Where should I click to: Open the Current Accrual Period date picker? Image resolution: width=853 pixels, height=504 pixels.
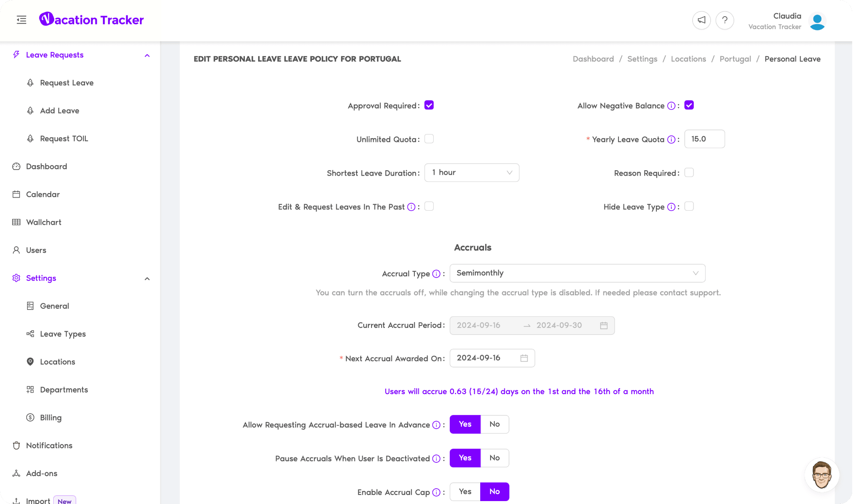tap(604, 325)
